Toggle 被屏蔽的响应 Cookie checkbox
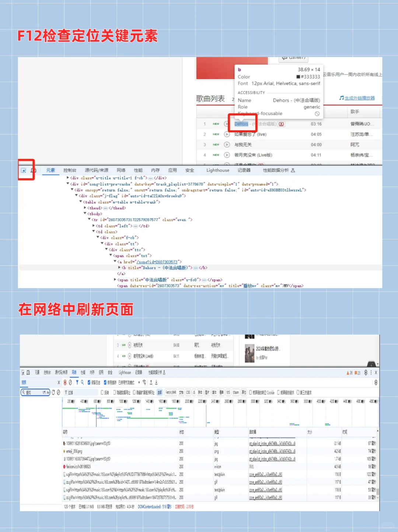Image resolution: width=398 pixels, height=532 pixels. coord(251,392)
